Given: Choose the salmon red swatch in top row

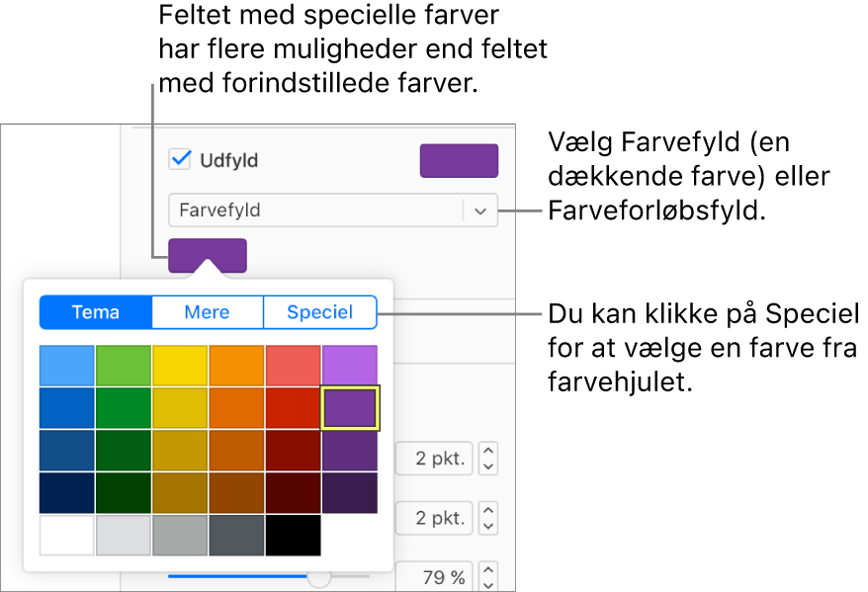Looking at the screenshot, I should pyautogui.click(x=293, y=366).
